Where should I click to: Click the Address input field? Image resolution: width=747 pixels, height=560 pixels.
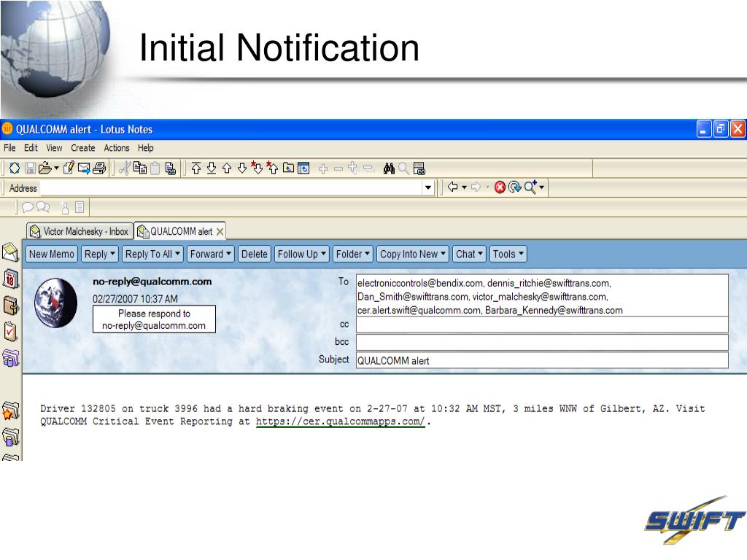coord(230,188)
